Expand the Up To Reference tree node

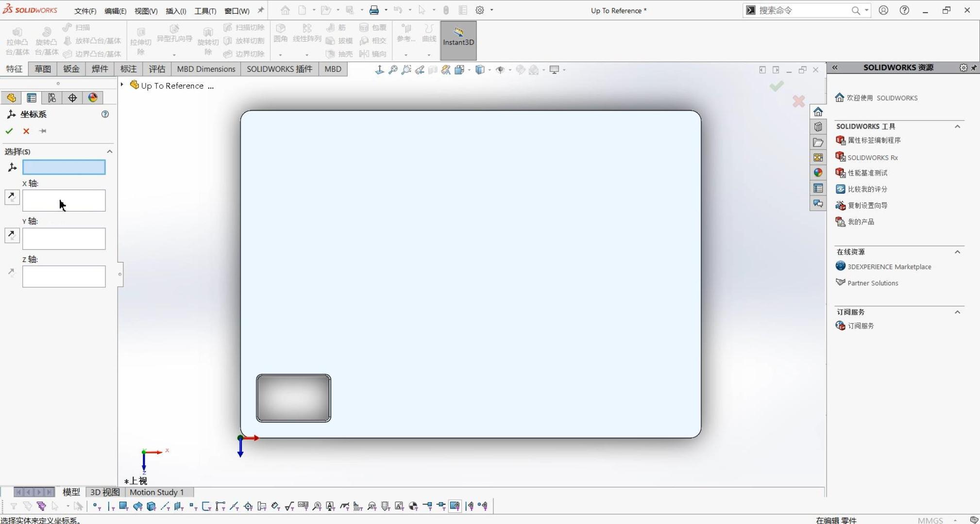pos(122,85)
